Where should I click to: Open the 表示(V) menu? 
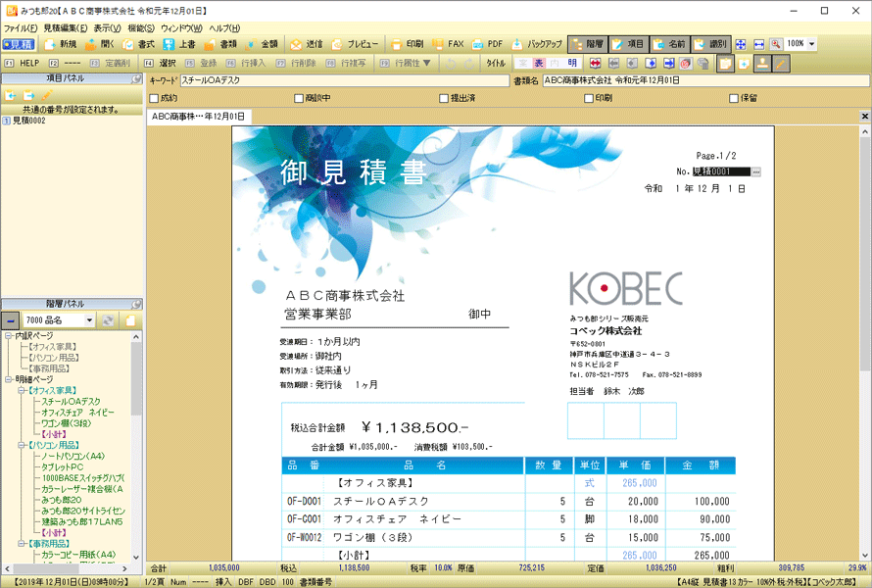(x=107, y=28)
